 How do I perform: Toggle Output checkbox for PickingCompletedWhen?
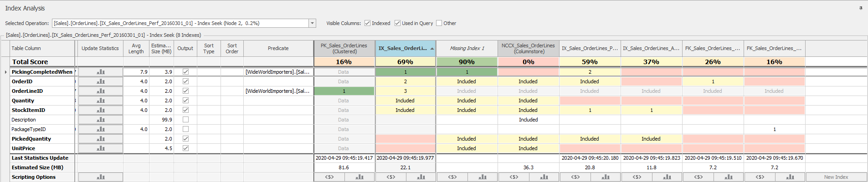tap(185, 72)
